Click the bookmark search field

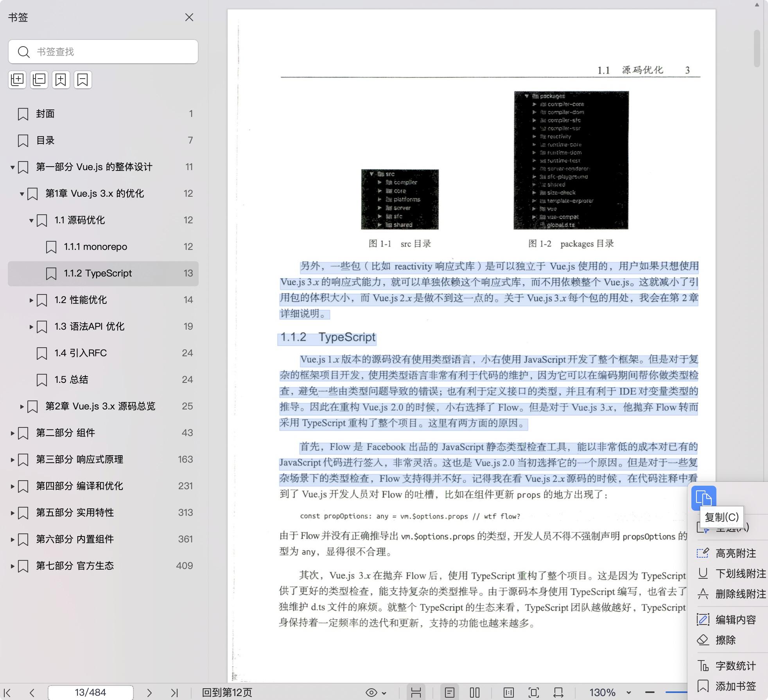point(103,52)
